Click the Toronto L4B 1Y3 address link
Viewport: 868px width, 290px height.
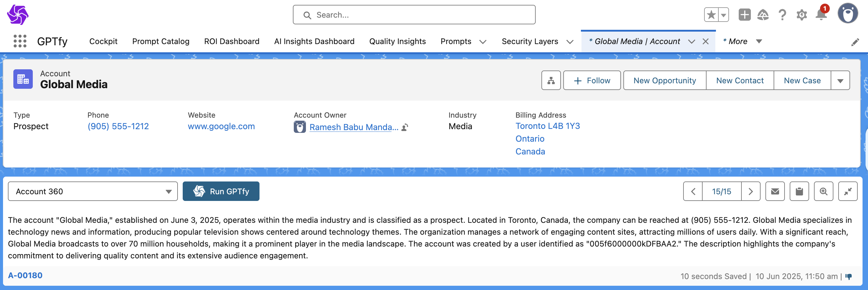point(548,126)
